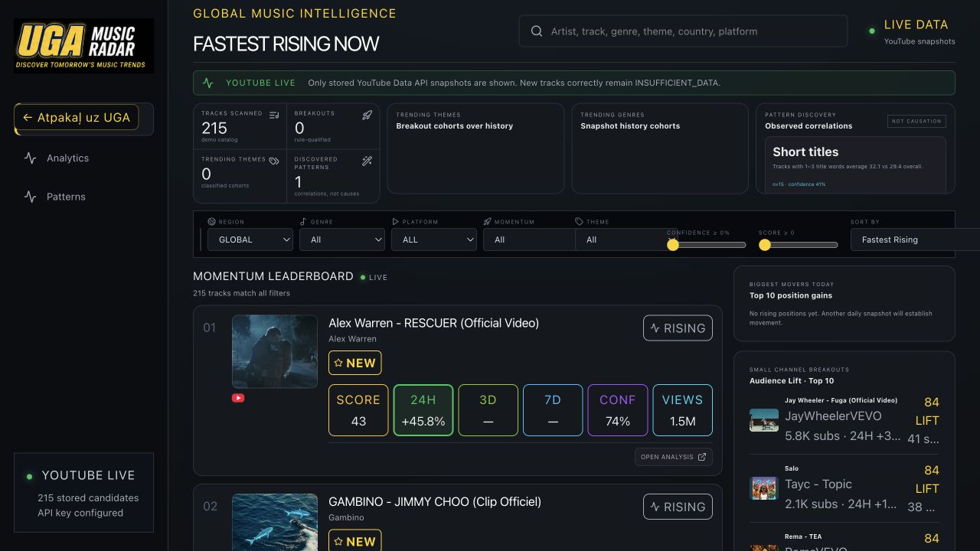Click the 'Tayc - Topic' channel name

point(818,484)
